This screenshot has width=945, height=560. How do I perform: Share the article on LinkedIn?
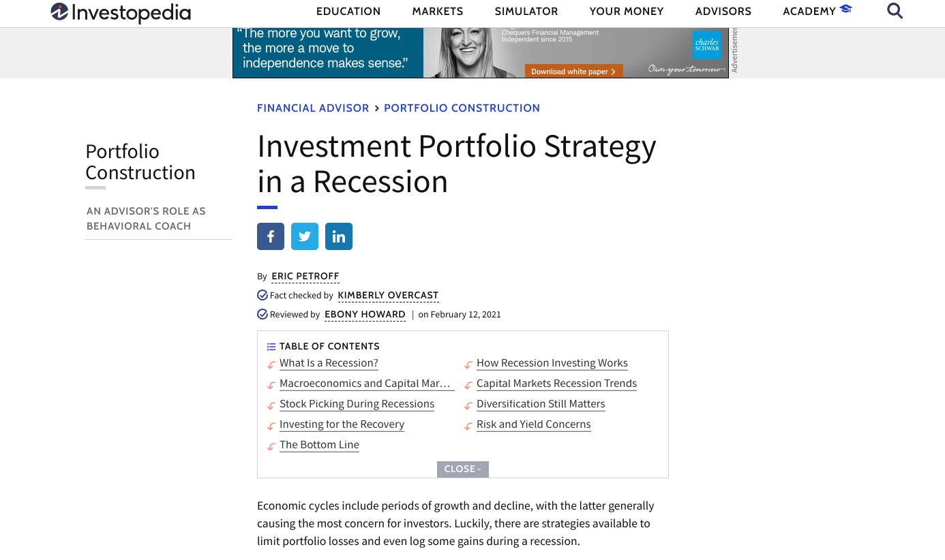pos(338,236)
